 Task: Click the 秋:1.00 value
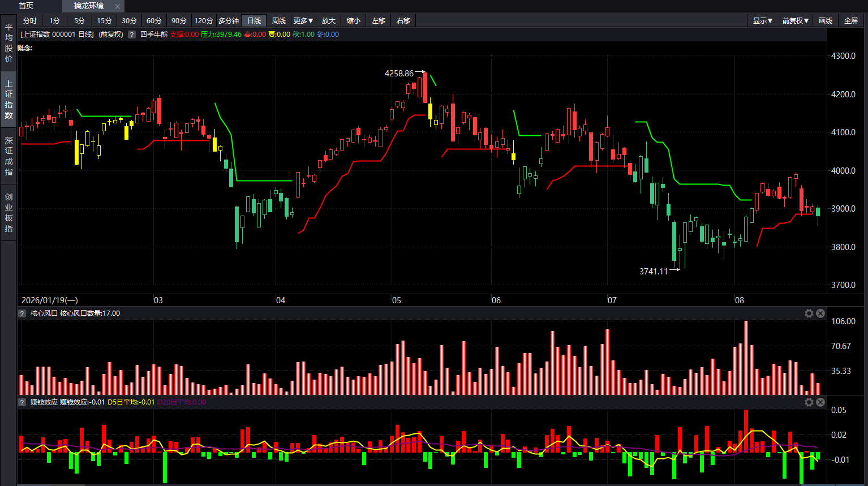[x=303, y=35]
